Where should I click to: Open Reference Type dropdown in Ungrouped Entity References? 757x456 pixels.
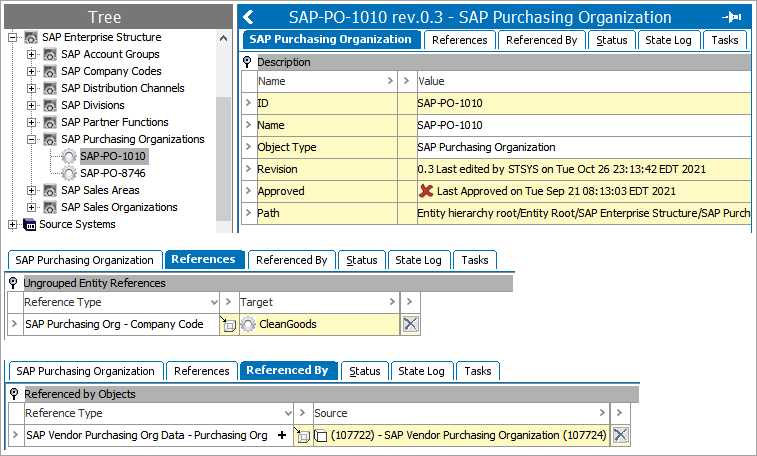pos(214,303)
